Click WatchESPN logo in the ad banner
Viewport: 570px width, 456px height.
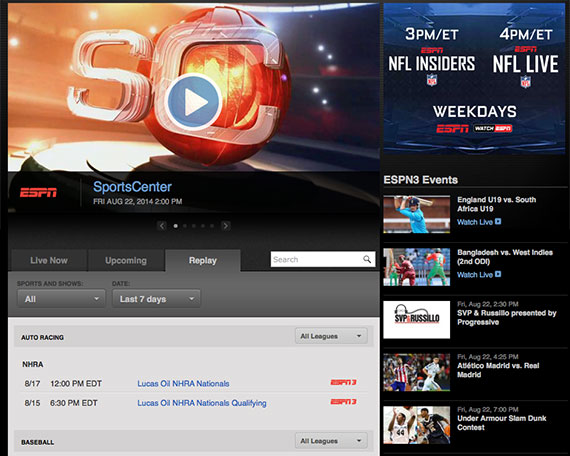493,128
